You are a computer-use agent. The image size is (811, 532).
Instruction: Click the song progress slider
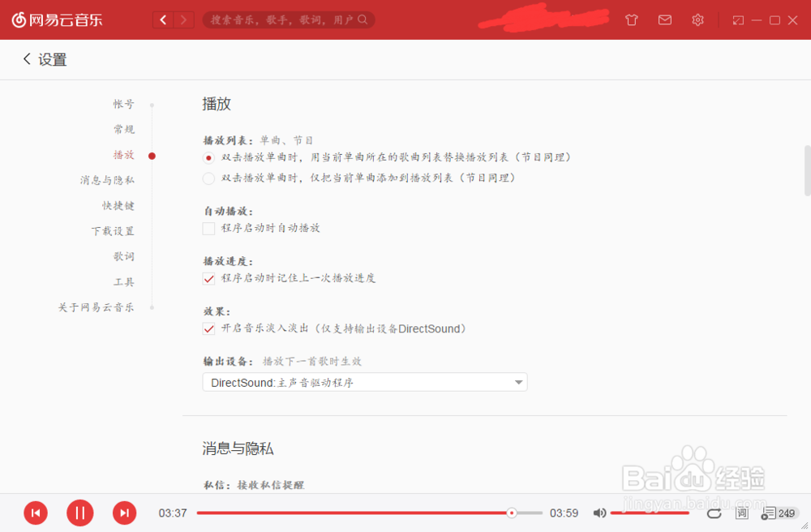369,513
